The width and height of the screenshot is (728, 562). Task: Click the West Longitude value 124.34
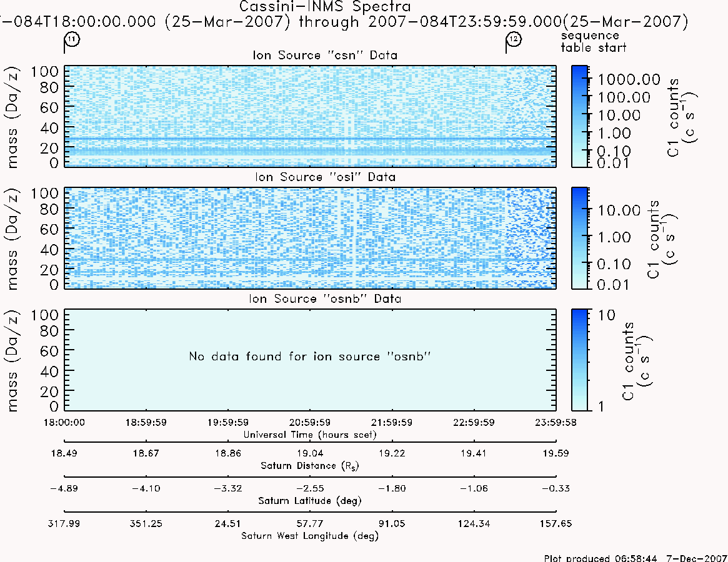click(474, 524)
